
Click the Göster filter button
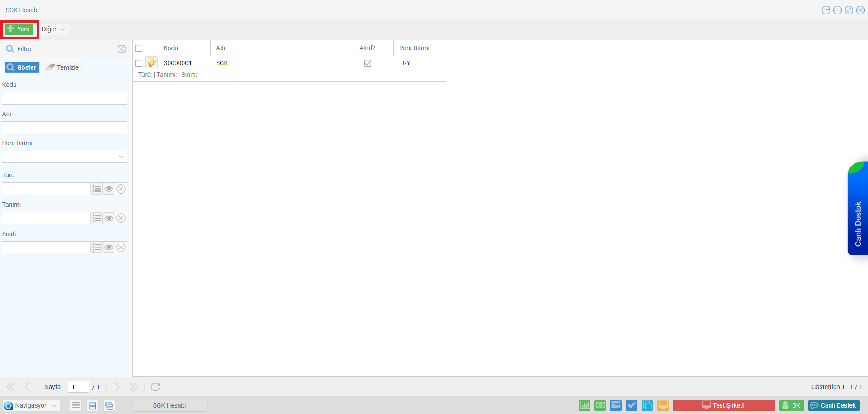tap(22, 67)
